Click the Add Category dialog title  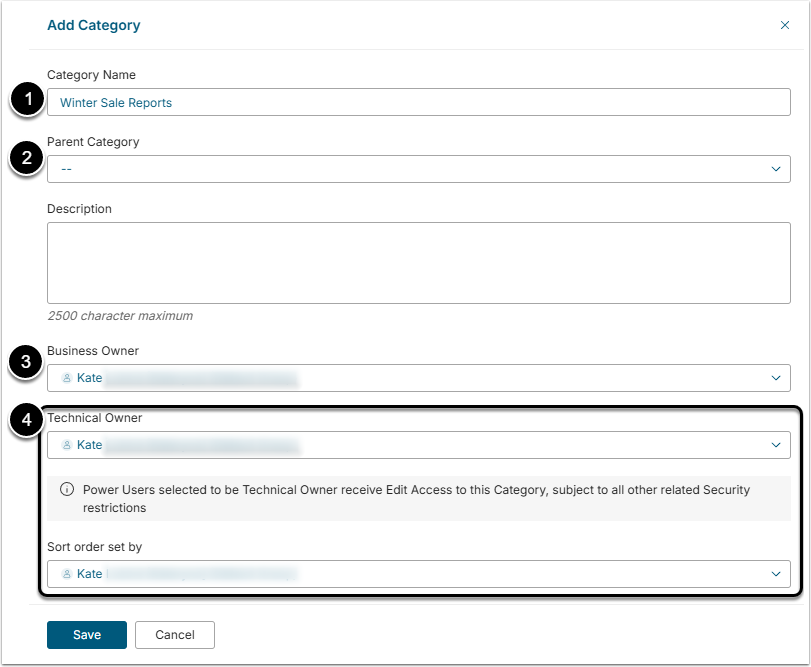coord(94,25)
